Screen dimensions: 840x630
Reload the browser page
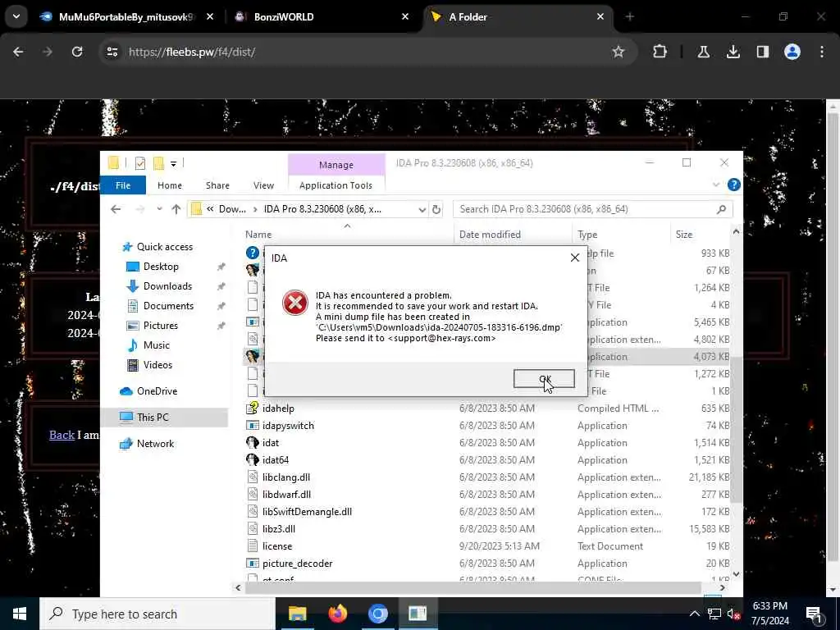[77, 52]
